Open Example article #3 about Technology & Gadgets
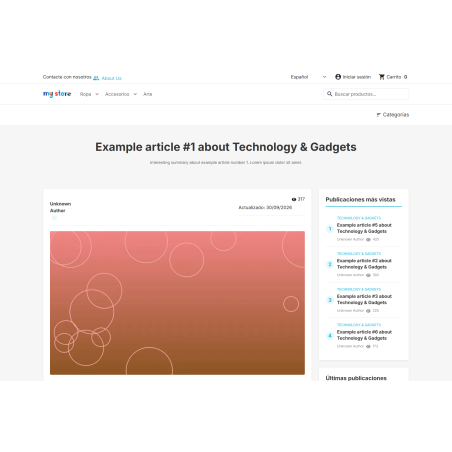 pyautogui.click(x=364, y=300)
